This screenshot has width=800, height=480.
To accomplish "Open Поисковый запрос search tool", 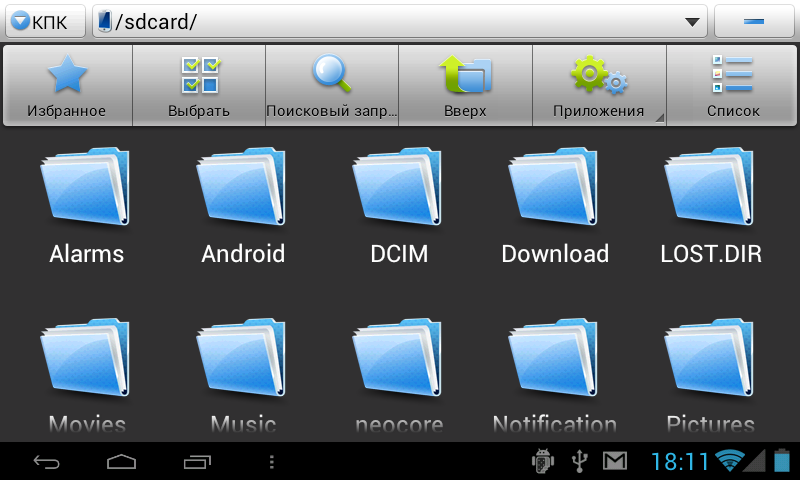I will pos(332,85).
